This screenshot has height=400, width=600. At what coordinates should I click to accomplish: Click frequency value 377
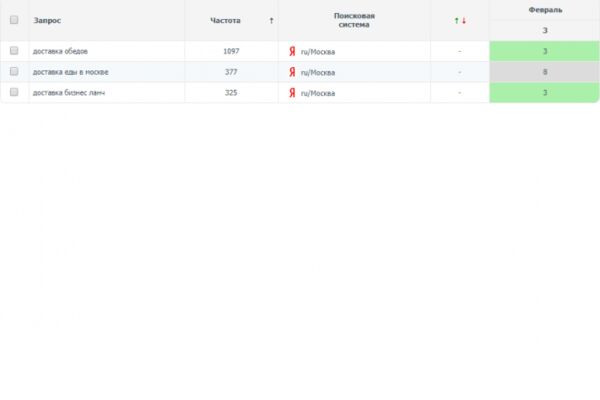click(x=231, y=72)
